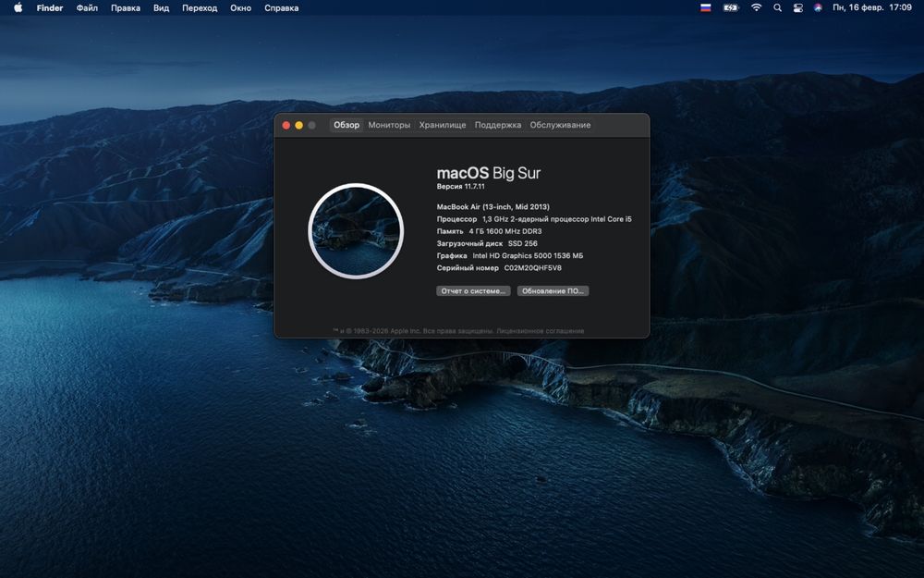Screen dimensions: 924x578
Task: Open Spotlight search magnifier
Action: (x=777, y=7)
